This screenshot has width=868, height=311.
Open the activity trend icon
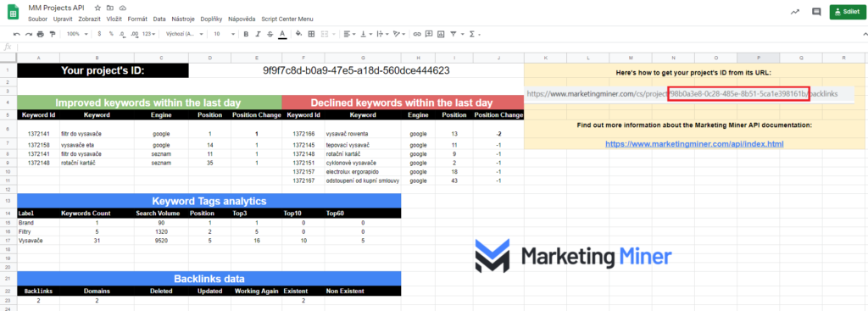pyautogui.click(x=795, y=12)
